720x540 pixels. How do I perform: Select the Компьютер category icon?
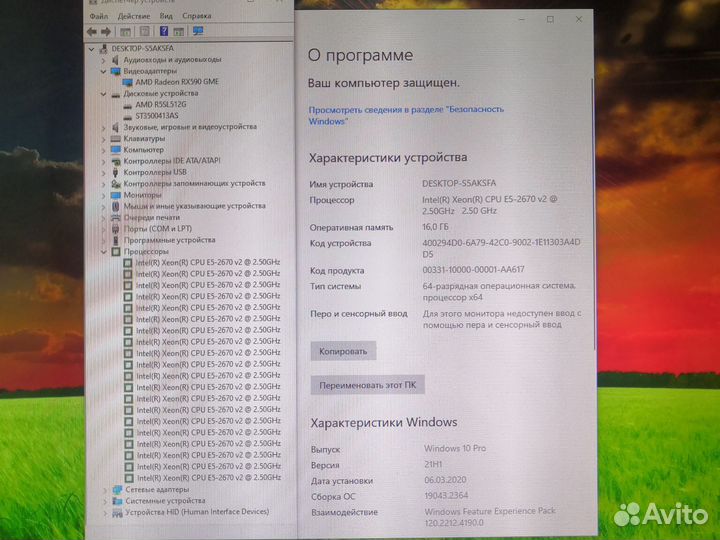116,150
